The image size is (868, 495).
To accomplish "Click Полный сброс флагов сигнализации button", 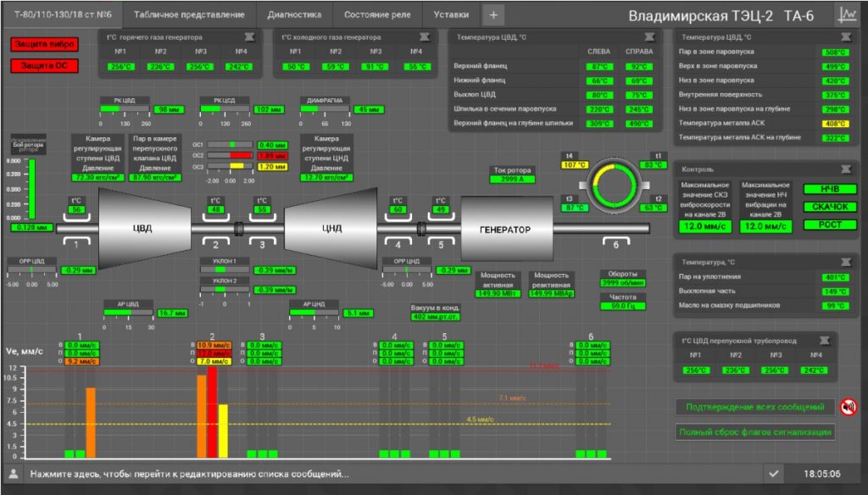I will (x=755, y=432).
